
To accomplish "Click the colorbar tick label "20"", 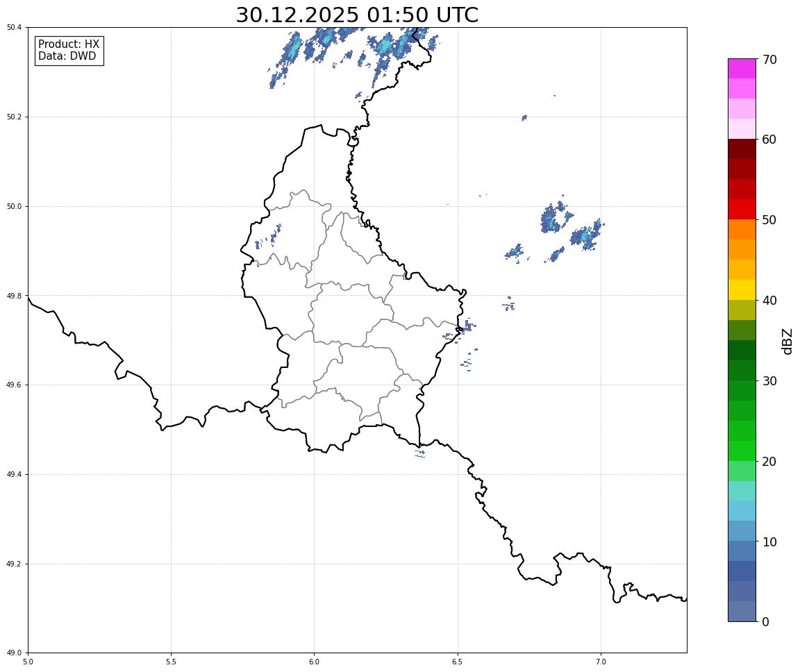I will pos(769,462).
